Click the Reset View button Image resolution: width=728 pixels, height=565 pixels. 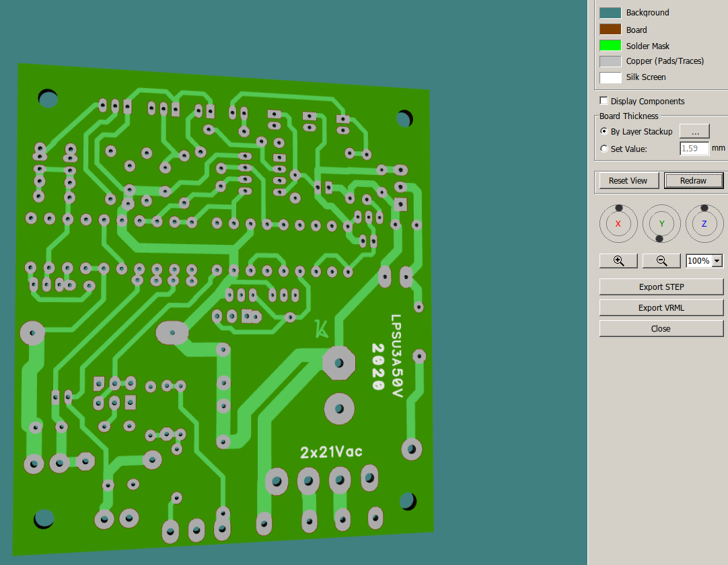pyautogui.click(x=628, y=180)
